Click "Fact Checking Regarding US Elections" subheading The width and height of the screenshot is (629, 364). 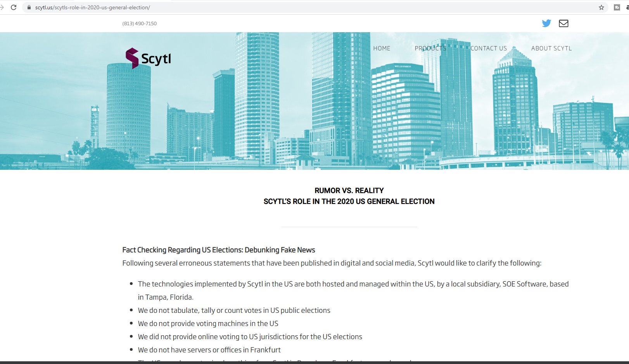pos(219,250)
